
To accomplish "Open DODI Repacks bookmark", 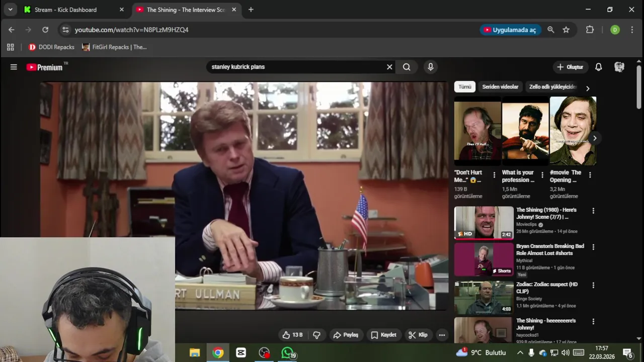I will click(51, 47).
